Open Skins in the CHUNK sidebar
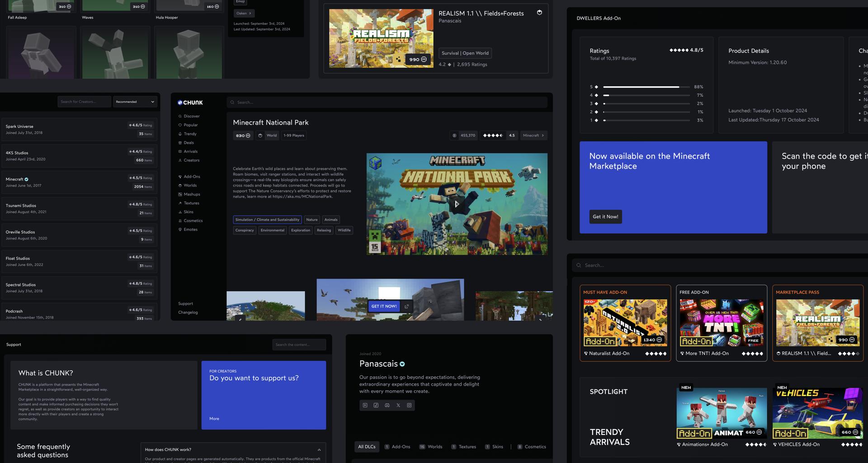868x463 pixels. pos(186,212)
